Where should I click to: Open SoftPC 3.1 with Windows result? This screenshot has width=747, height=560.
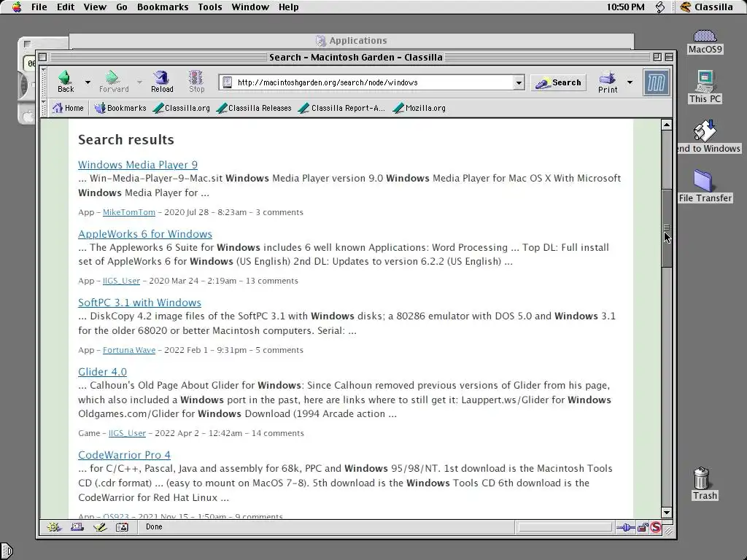coord(139,303)
